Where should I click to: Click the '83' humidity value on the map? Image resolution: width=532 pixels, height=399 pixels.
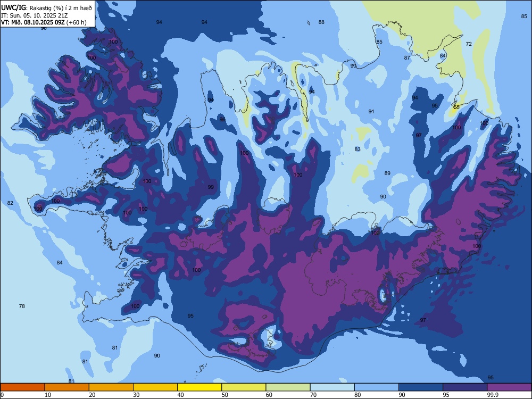[x=358, y=149]
